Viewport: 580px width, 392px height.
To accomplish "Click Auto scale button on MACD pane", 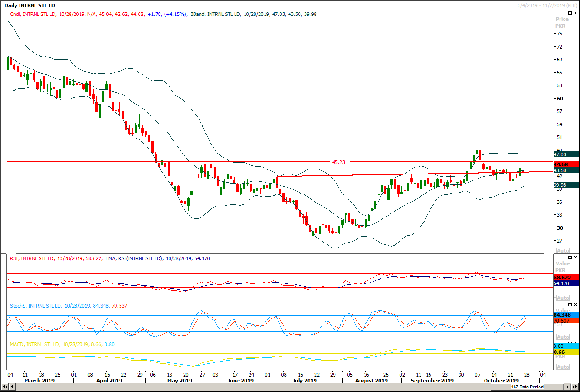I will (x=563, y=367).
